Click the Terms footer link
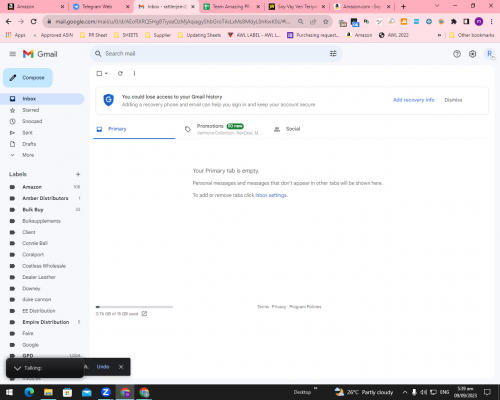The image size is (500, 400). point(263,307)
